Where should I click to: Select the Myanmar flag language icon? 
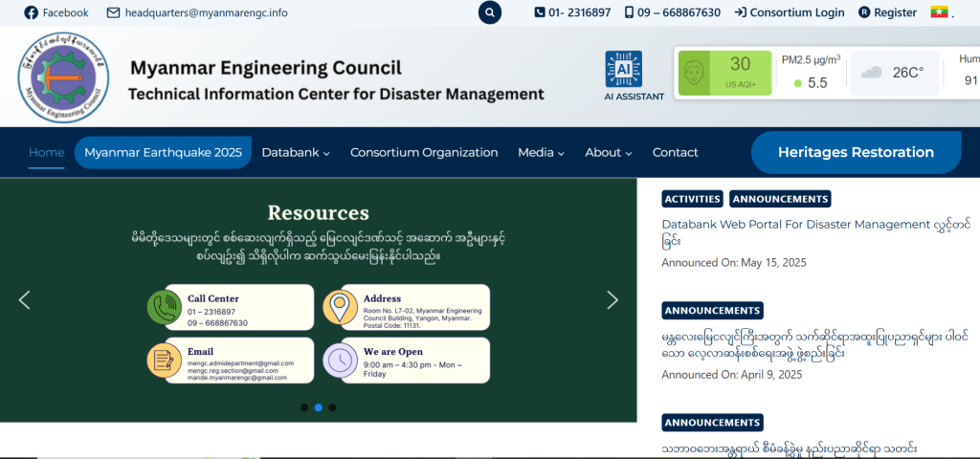point(940,11)
